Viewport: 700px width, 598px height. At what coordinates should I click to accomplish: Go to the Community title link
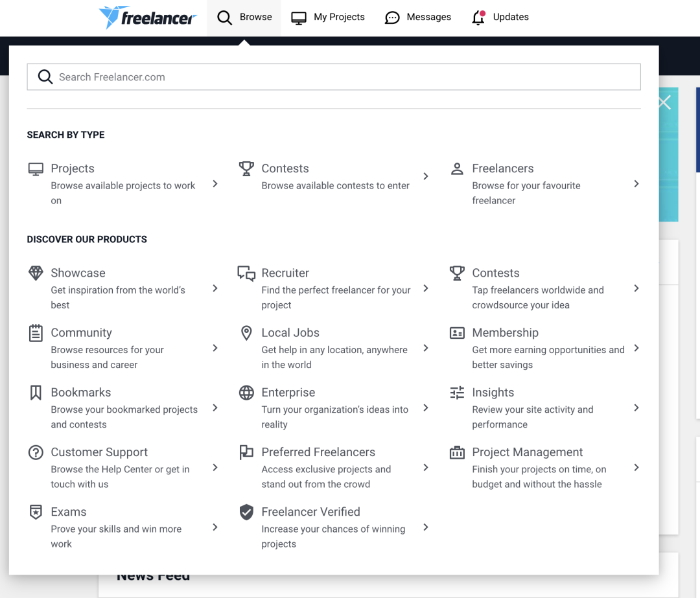click(81, 333)
